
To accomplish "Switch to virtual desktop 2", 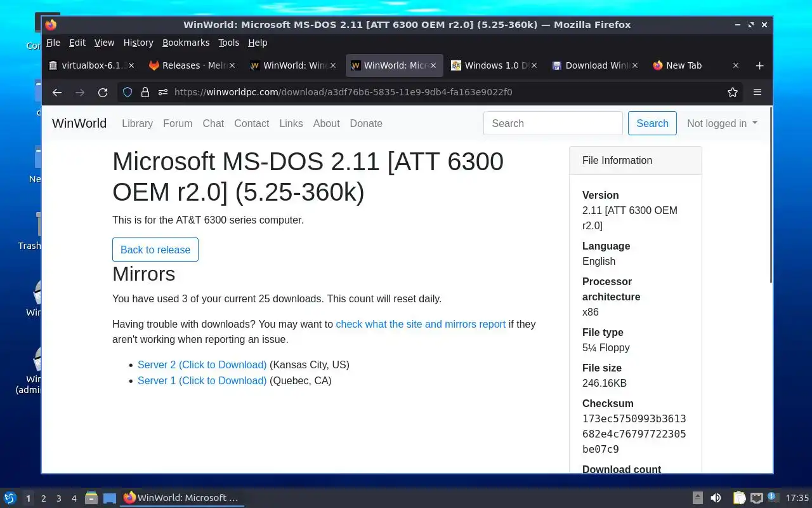I will 43,498.
